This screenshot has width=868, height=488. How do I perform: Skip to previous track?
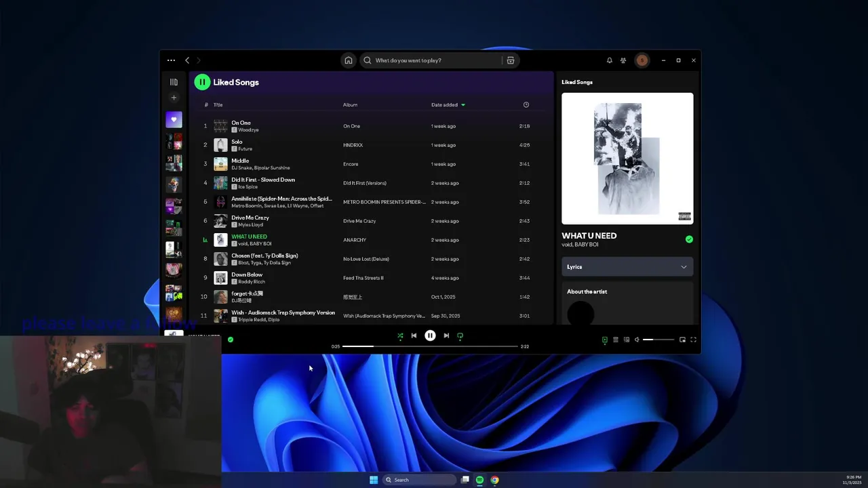tap(414, 335)
